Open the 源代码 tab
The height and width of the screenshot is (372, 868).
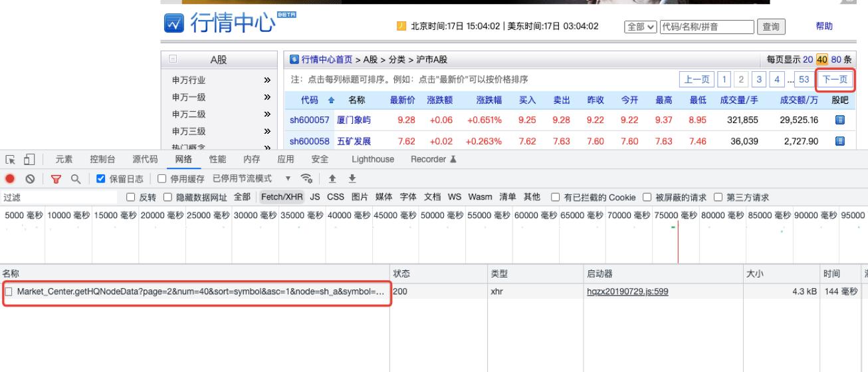tap(145, 159)
